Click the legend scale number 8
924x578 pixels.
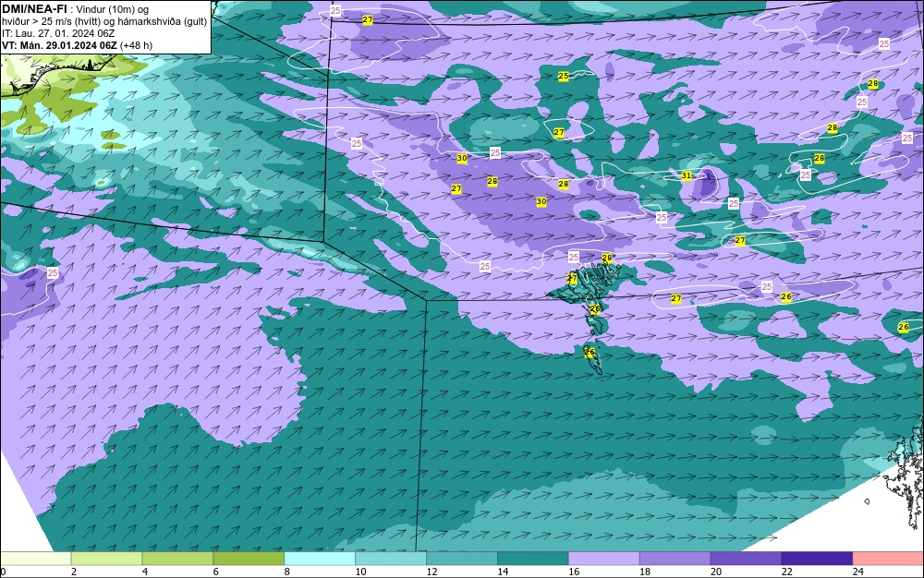click(287, 572)
